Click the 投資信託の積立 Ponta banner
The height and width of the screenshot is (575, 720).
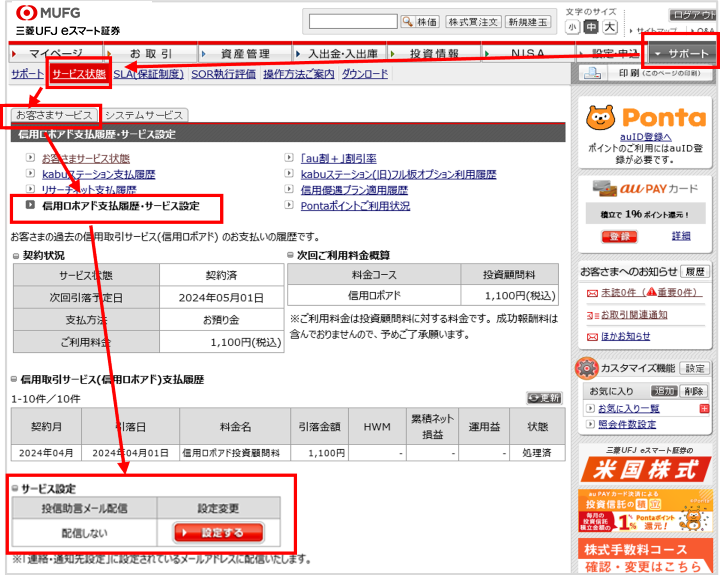[645, 511]
